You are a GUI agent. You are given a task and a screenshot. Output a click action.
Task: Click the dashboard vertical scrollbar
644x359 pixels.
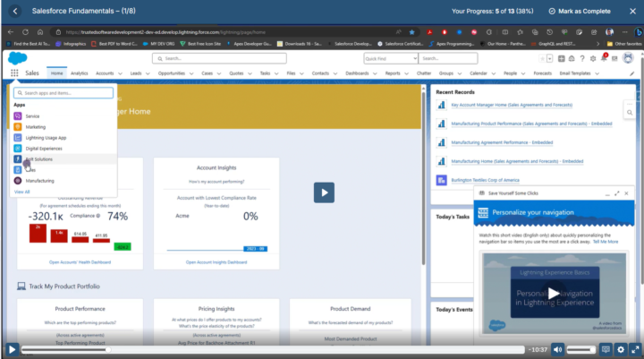(x=423, y=177)
